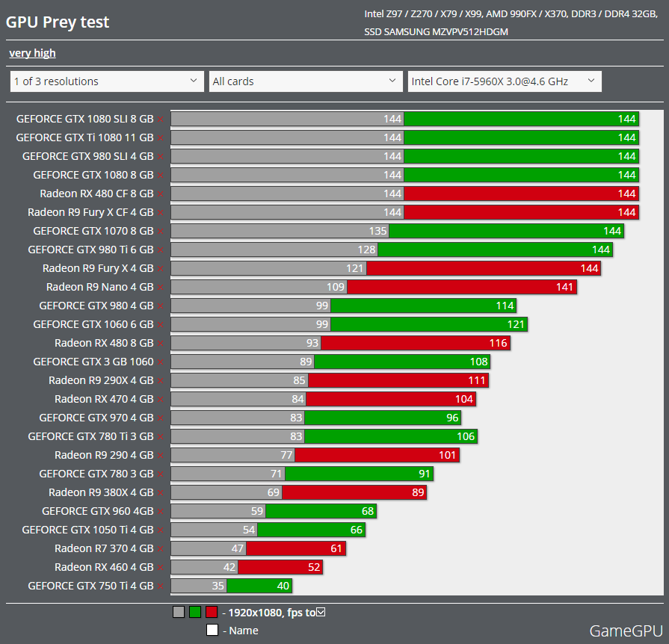The height and width of the screenshot is (644, 669).
Task: Click the X beside GEFORCE GTX 960 4GB
Action: click(161, 512)
